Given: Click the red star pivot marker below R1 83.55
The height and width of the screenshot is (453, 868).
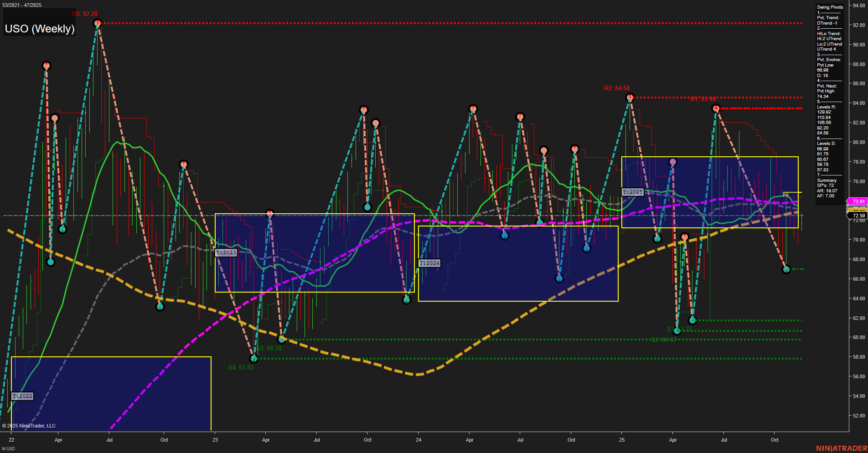Looking at the screenshot, I should point(716,108).
